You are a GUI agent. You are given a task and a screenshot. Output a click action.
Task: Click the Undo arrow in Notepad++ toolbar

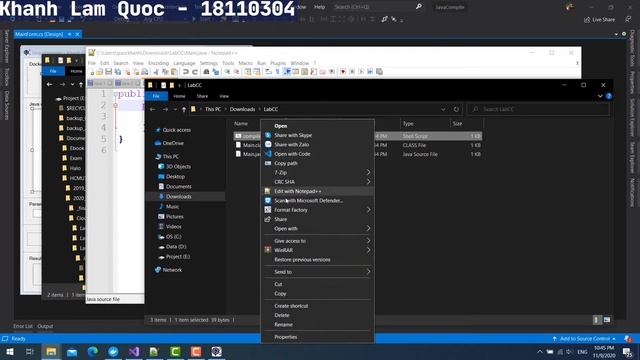point(186,72)
